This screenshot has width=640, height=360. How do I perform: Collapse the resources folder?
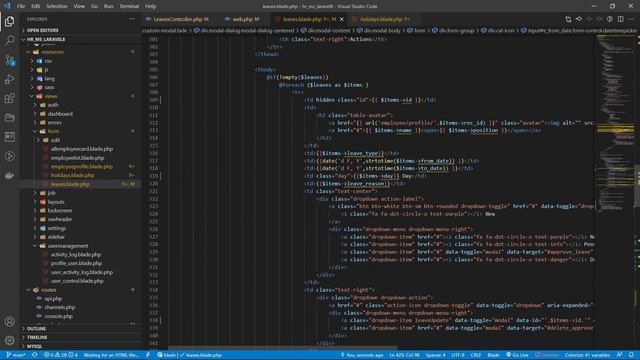tap(80, 52)
